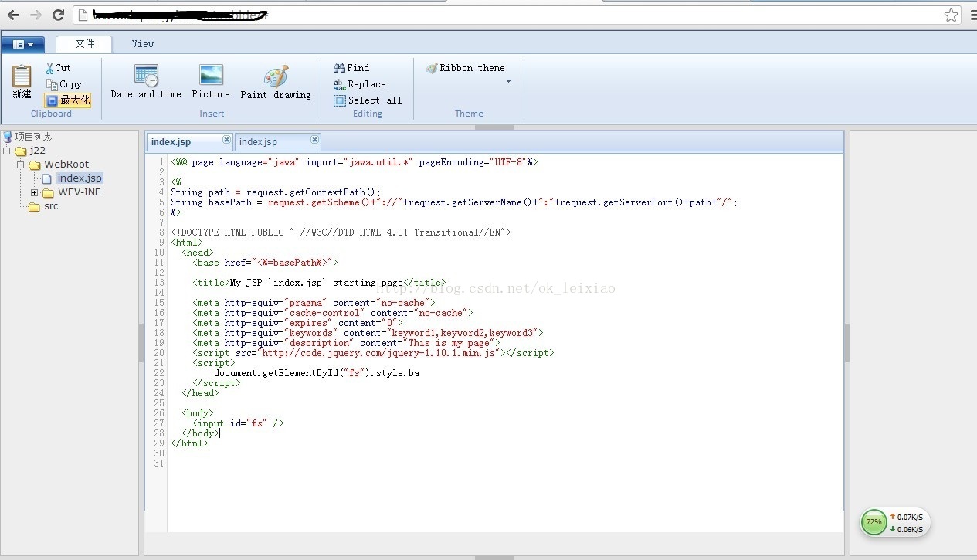Close the second index.jsp tab
Viewport: 977px width, 560px height.
point(314,140)
